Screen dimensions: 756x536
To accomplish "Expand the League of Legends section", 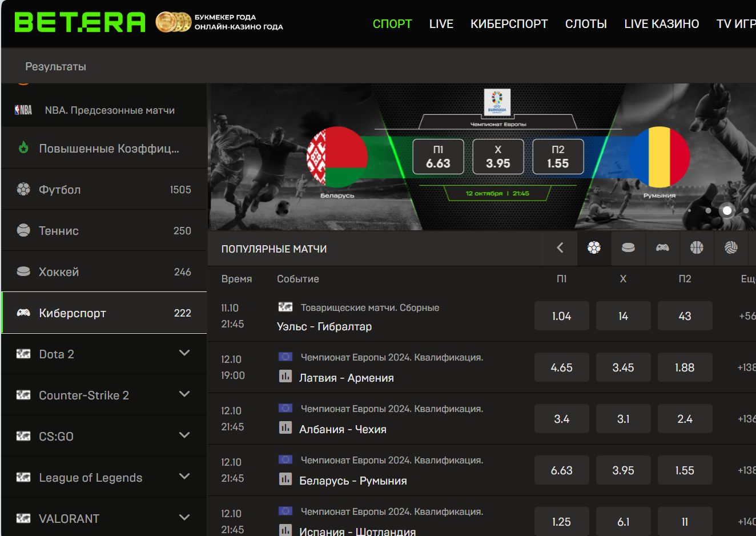I will coord(184,477).
